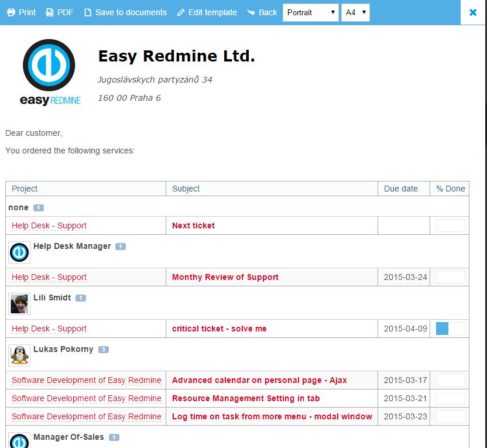Click due date 2015-03-21
This screenshot has width=487, height=448.
point(405,398)
